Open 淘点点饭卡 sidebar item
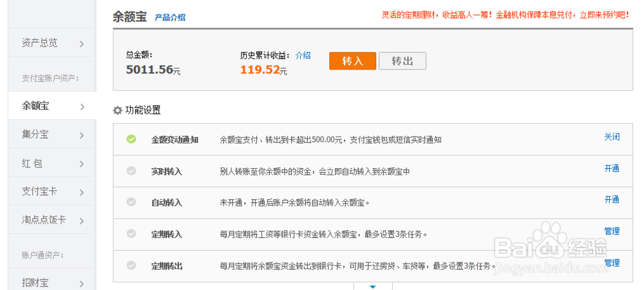644x290 pixels. click(x=44, y=220)
